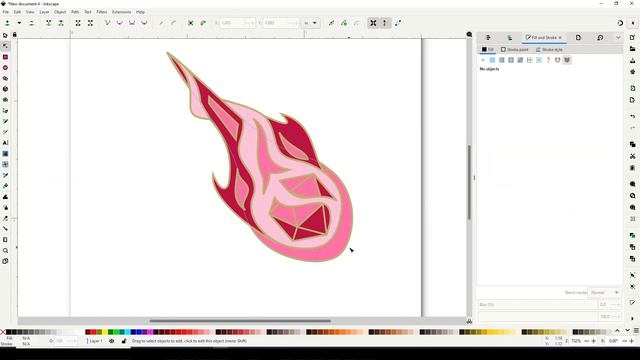640x360 pixels.
Task: Click Stroke to Path icon
Action: [203, 23]
